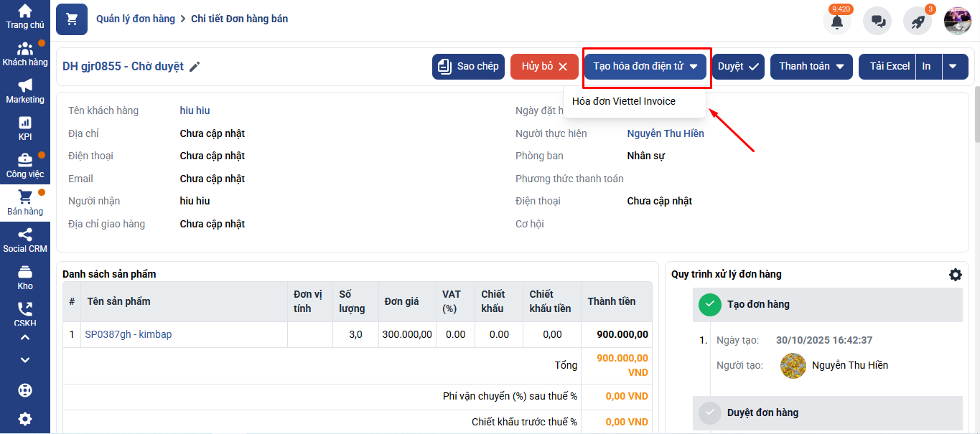
Task: Navigate to Quản lý đơn hàng breadcrumb
Action: tap(136, 19)
